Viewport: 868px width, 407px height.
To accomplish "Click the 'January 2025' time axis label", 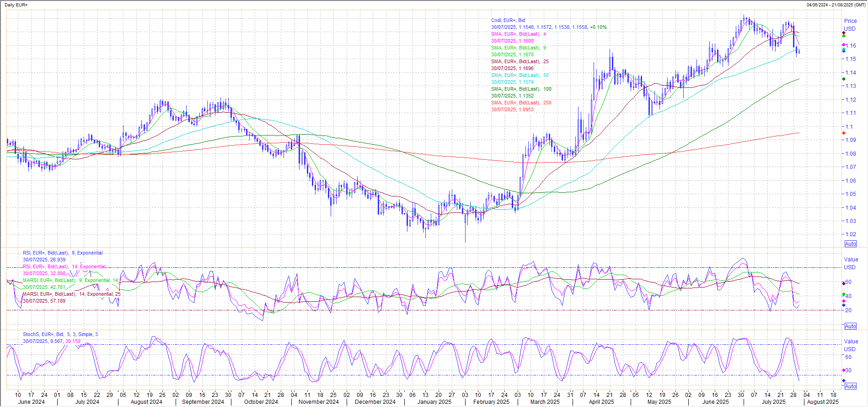I will point(434,402).
